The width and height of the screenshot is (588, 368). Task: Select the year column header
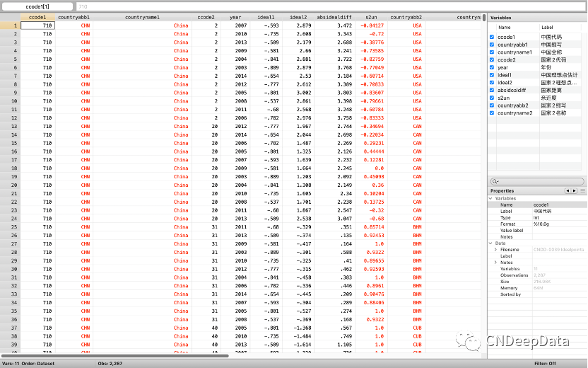coord(235,17)
